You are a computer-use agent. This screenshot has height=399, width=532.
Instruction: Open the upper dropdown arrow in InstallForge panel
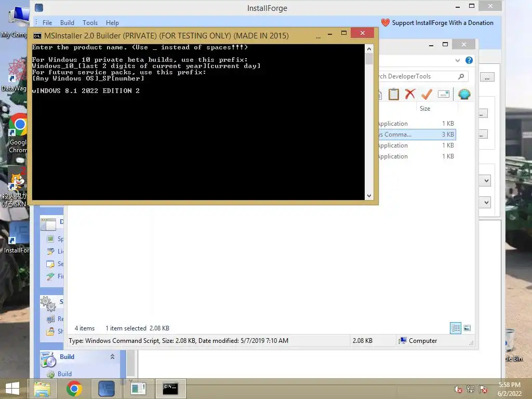point(486,180)
